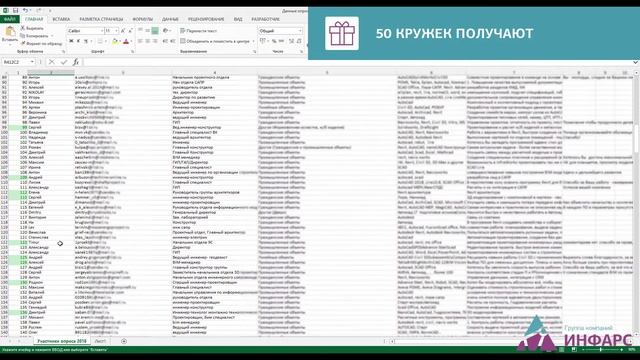Confirm the entry with the formula bar checkmark
Viewport: 640px width, 360px height.
coord(64,62)
